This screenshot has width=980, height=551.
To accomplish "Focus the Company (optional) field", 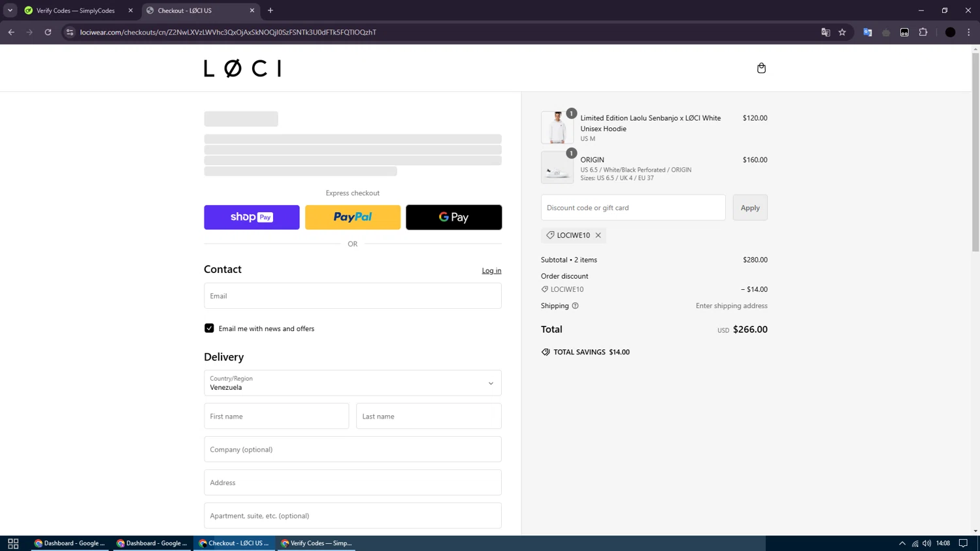I will 353,449.
